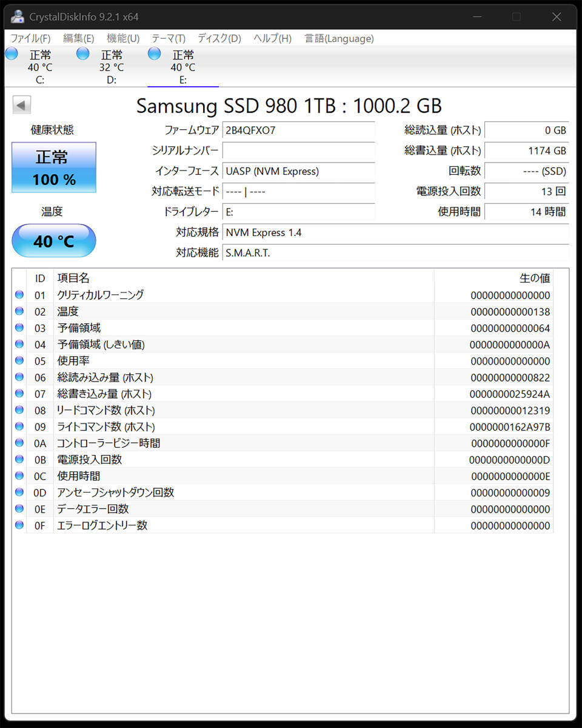Select the エラーログエントリー数 row name

[102, 525]
